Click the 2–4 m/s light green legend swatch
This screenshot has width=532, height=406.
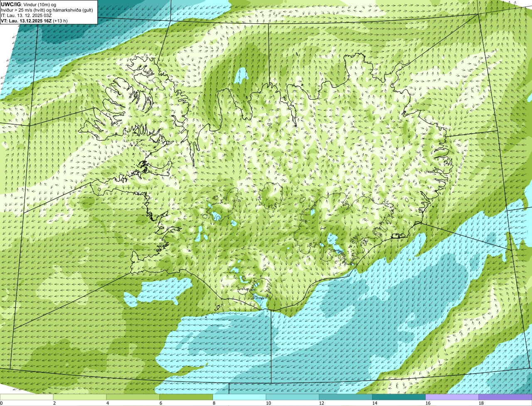tap(80, 397)
